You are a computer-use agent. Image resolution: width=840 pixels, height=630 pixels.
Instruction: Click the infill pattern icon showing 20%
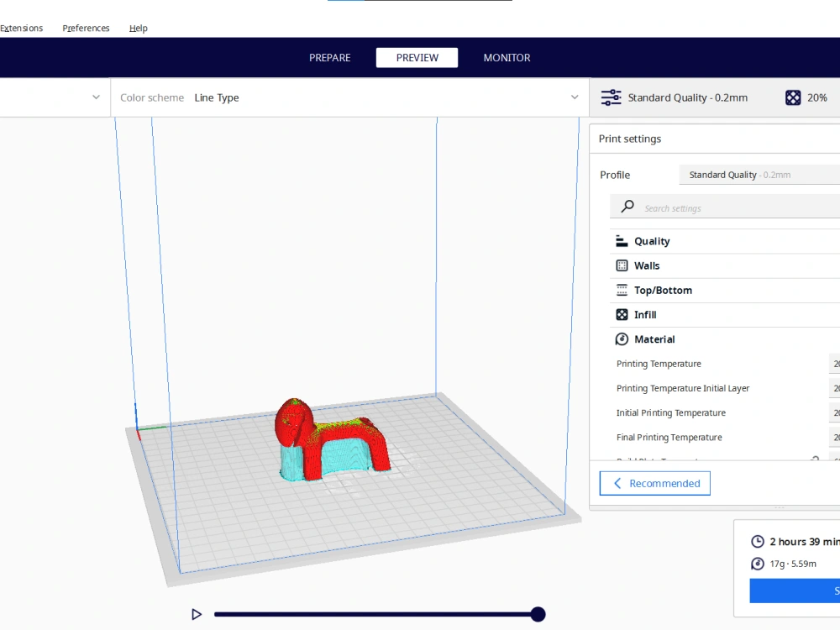click(x=793, y=97)
